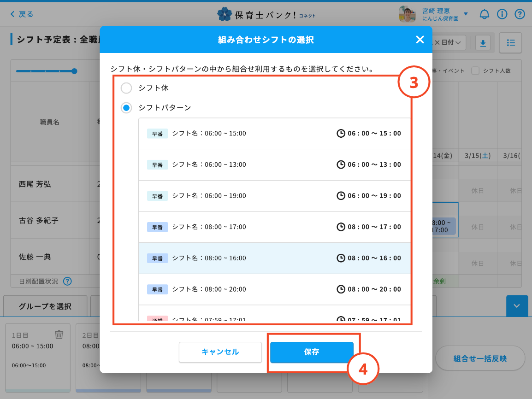Expand the user account menu arrow
The image size is (532, 399).
[466, 14]
